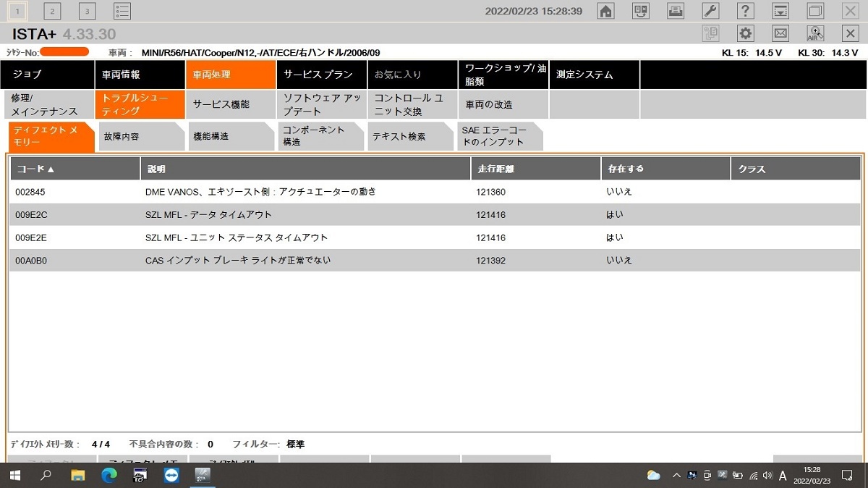The image size is (868, 488).
Task: Open the operations list icon
Action: tap(122, 11)
